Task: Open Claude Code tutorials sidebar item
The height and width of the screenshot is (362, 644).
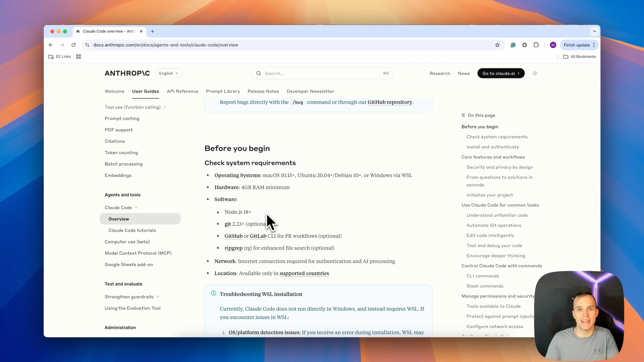Action: coord(132,230)
